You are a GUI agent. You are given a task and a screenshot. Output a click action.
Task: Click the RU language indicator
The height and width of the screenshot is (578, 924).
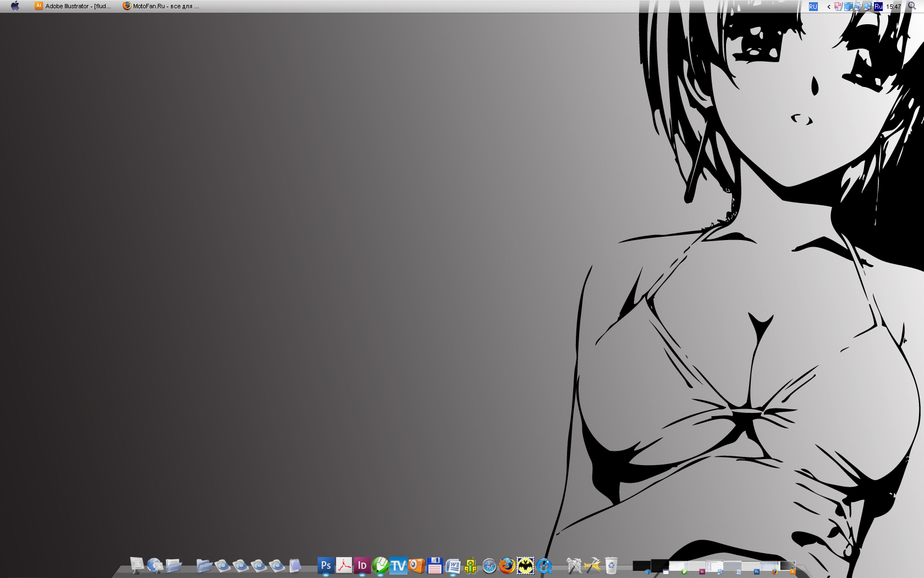tap(813, 7)
